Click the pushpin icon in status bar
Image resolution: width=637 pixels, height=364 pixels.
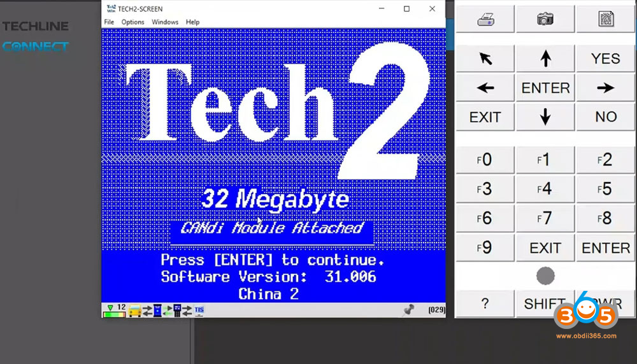[408, 310]
